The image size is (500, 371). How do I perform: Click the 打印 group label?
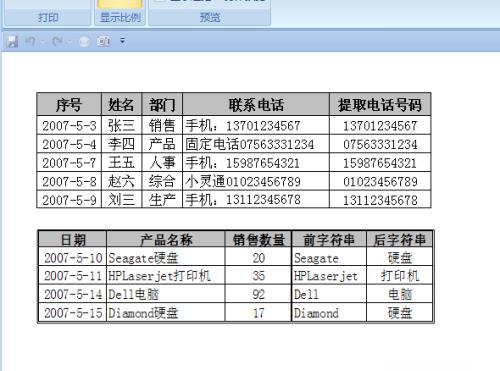pos(48,17)
